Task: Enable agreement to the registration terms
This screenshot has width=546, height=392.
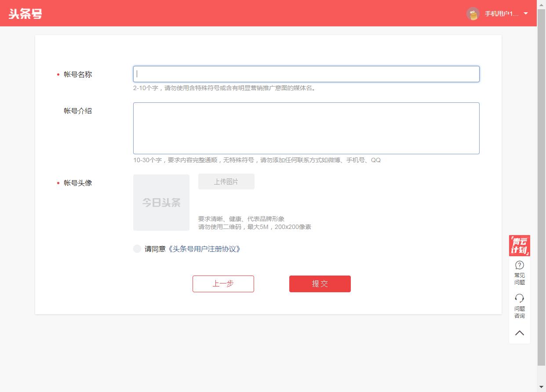Action: tap(137, 249)
